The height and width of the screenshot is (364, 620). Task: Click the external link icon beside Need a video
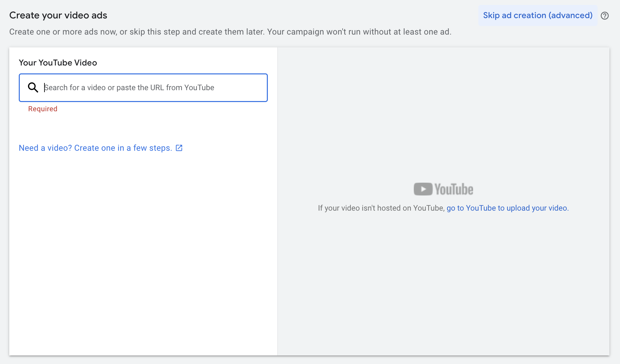click(179, 148)
